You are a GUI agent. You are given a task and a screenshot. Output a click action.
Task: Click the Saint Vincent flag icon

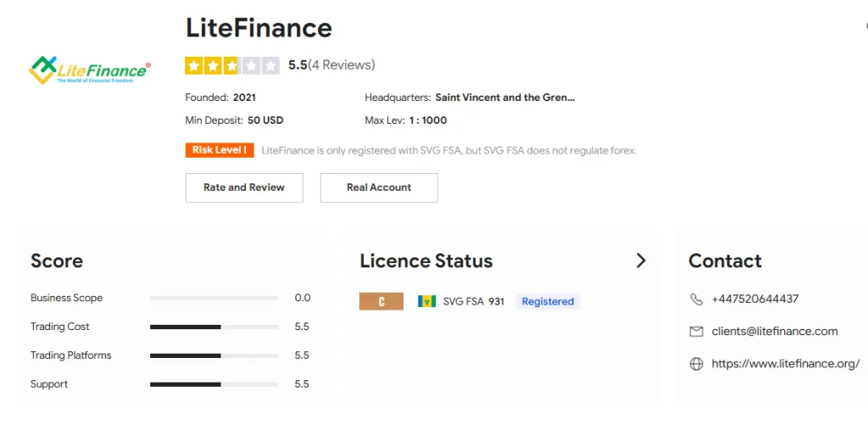pyautogui.click(x=426, y=301)
